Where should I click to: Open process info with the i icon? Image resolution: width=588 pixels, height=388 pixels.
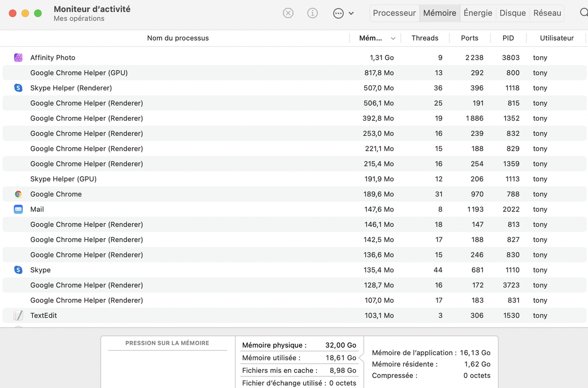tap(313, 13)
